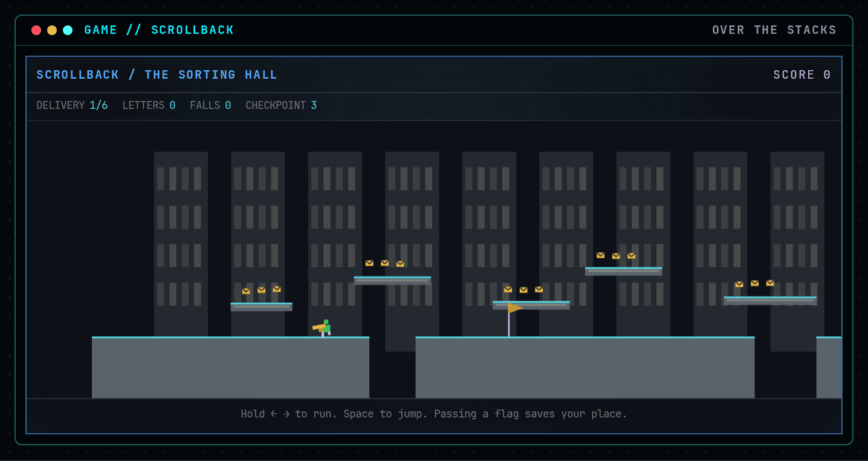Click the ground block holding the checkpoint flag

[585, 367]
